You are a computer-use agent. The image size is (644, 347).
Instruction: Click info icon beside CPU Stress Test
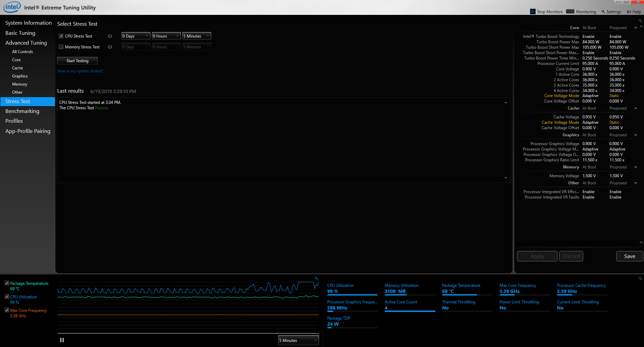click(x=110, y=36)
